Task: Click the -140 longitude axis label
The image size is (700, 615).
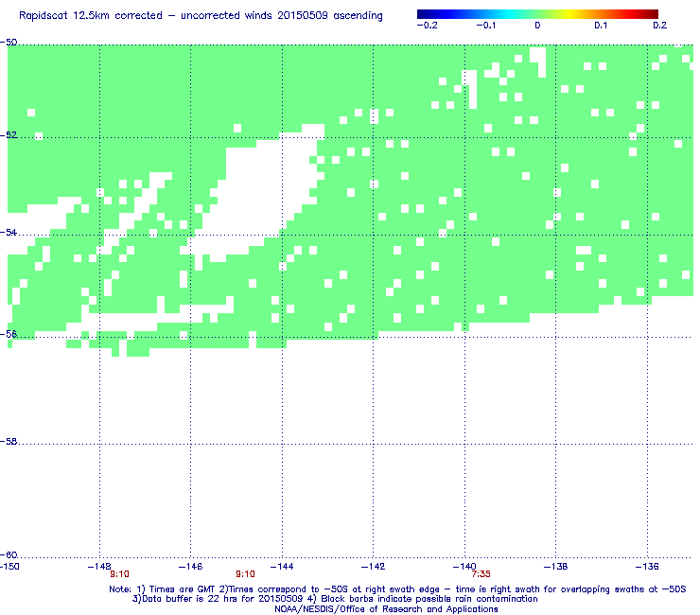Action: click(464, 567)
